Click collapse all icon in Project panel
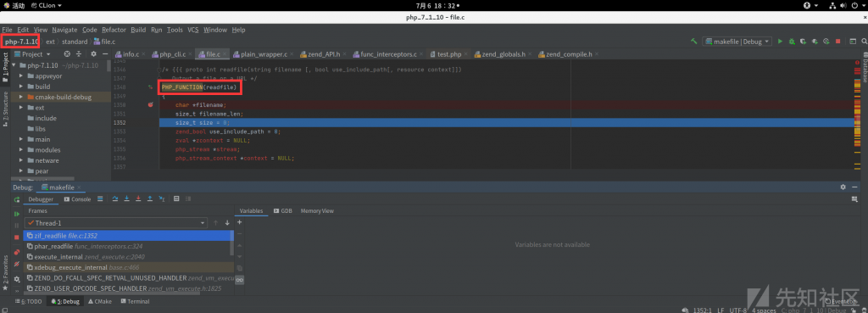 tap(79, 54)
